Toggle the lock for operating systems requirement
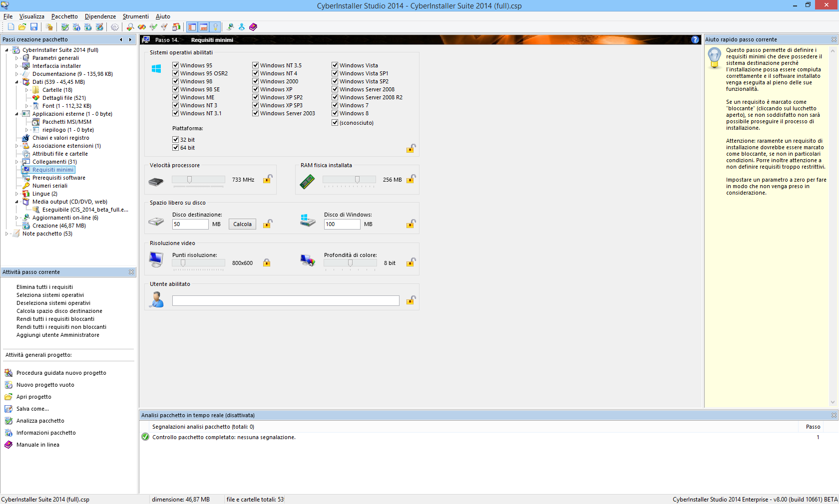This screenshot has width=839, height=504. coord(411,148)
